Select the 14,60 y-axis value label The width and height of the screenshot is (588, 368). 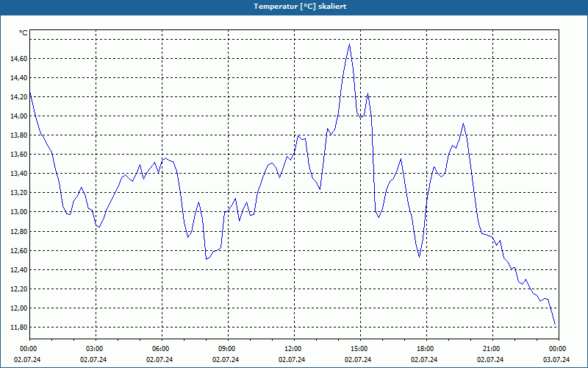[19, 59]
